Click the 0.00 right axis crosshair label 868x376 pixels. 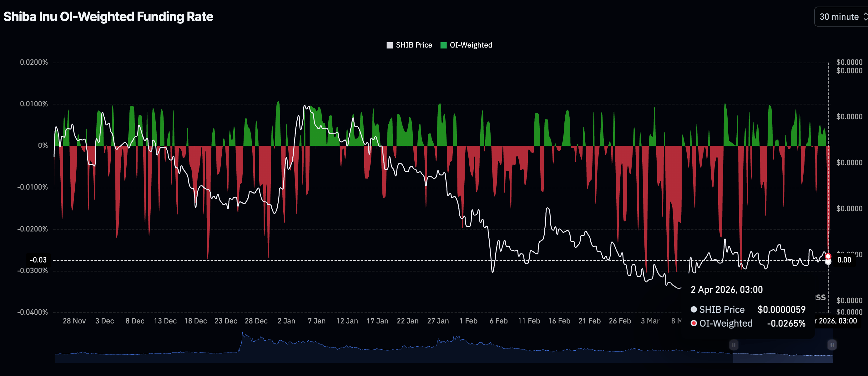coord(844,260)
